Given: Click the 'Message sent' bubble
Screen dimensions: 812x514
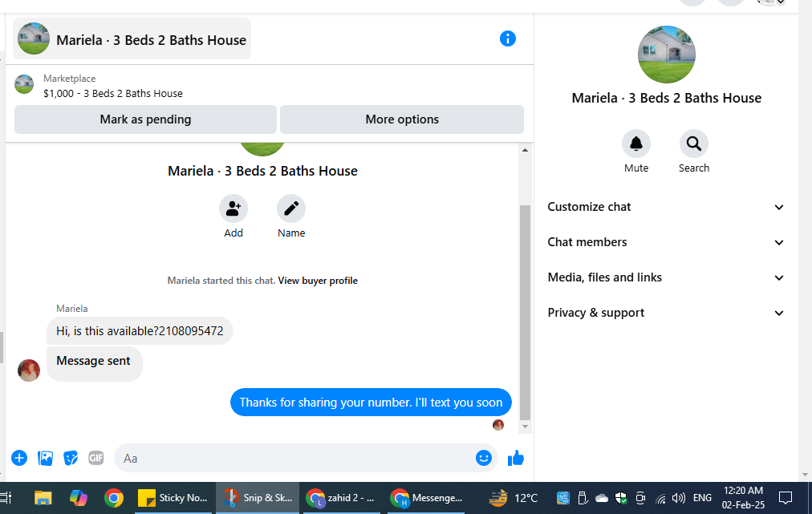Looking at the screenshot, I should tap(94, 364).
